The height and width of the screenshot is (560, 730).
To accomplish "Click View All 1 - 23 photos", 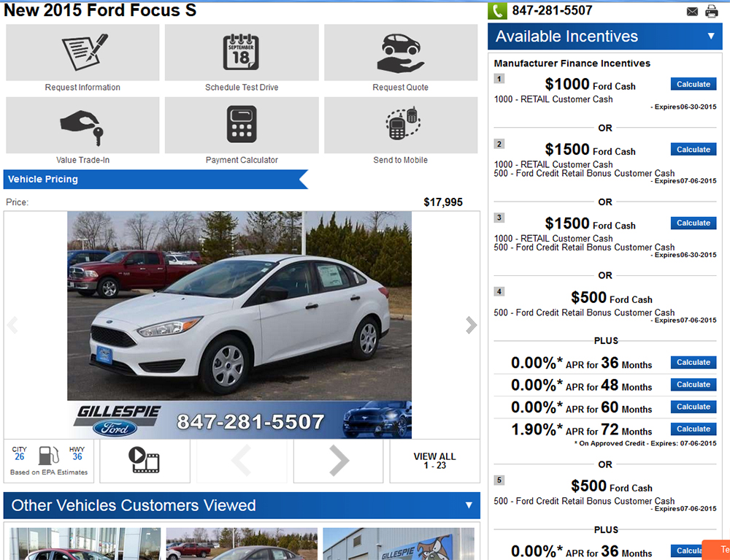I will point(434,461).
